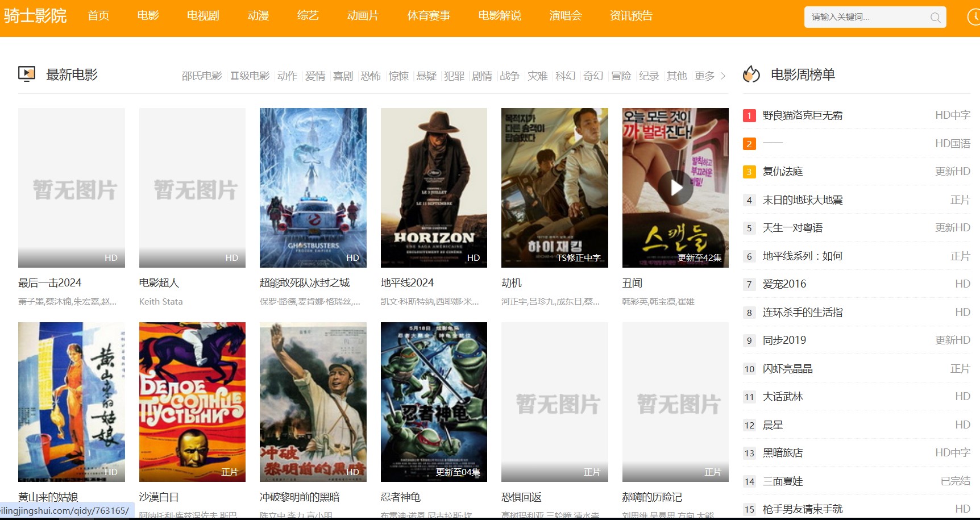Open ranked item 连环杀手的生活指
This screenshot has width=980, height=520.
802,313
